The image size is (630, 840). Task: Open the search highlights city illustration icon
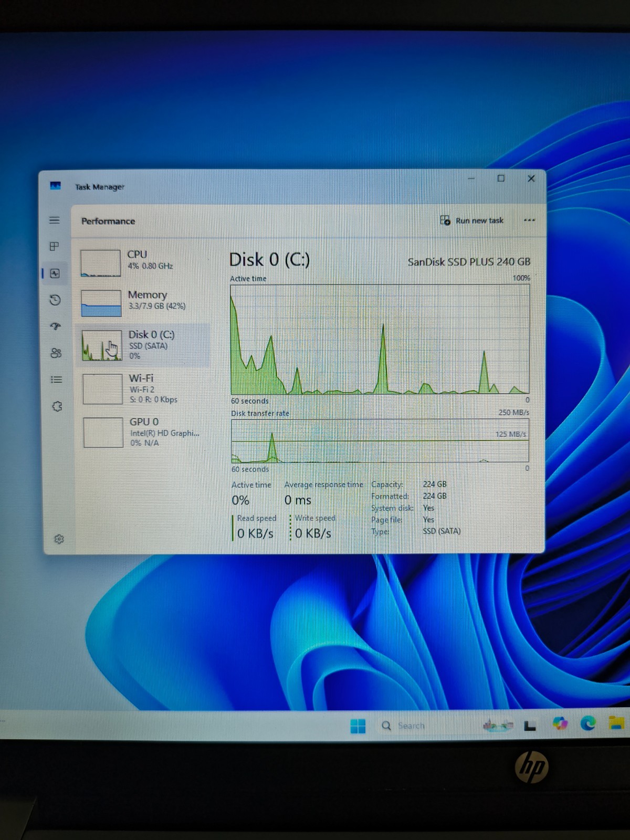[497, 725]
